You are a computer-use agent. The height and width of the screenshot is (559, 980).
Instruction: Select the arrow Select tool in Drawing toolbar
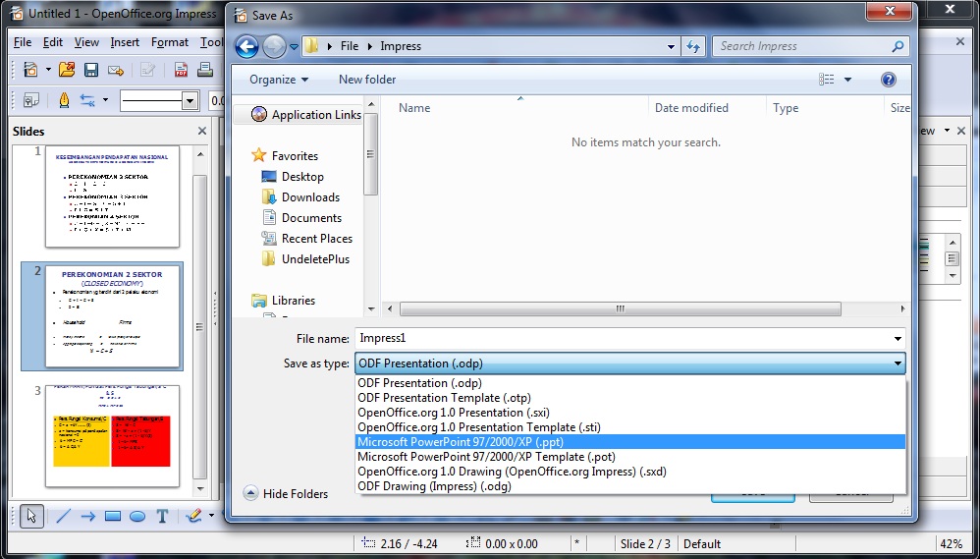tap(31, 516)
